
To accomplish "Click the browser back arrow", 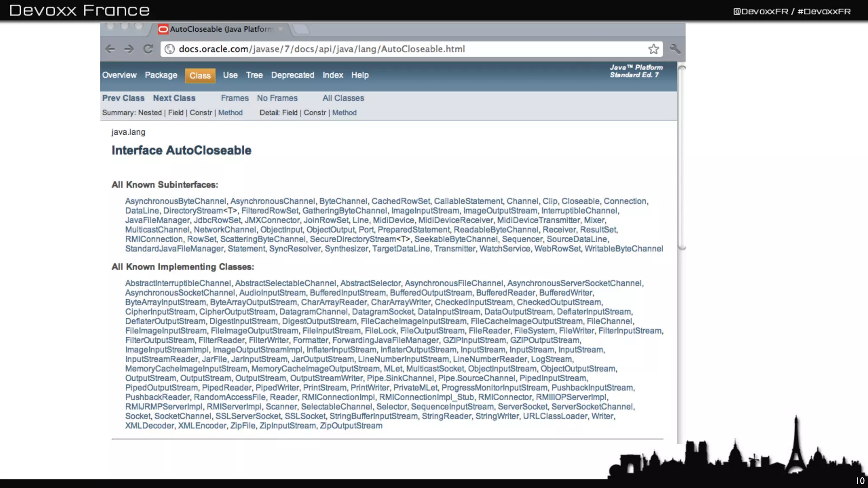I will (110, 49).
